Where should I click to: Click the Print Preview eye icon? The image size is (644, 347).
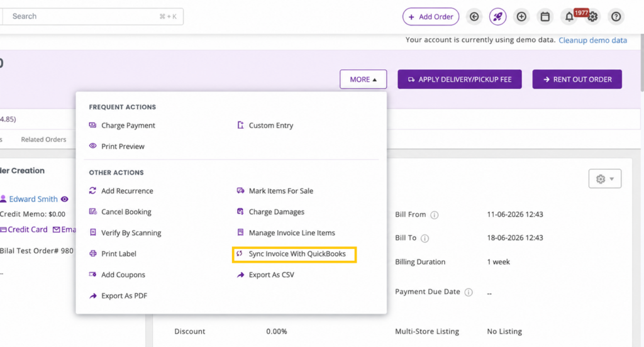(x=93, y=146)
